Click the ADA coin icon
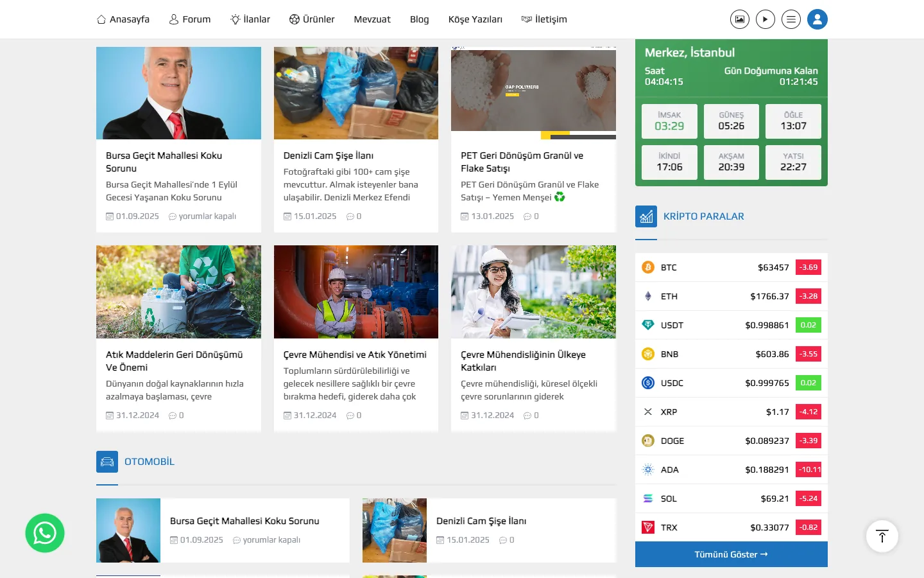This screenshot has height=578, width=924. [648, 469]
